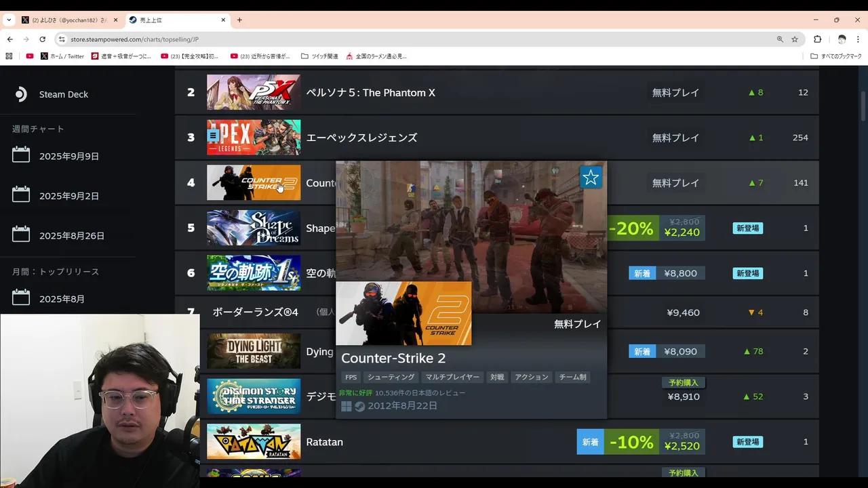Click 無料プレイ label on Persona 5 row
Viewport: 868px width, 488px height.
(675, 93)
